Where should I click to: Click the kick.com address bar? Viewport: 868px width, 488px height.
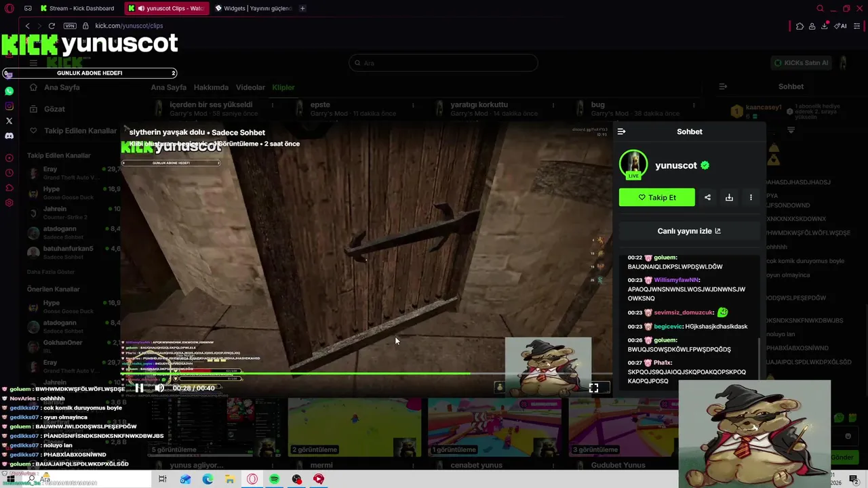[129, 26]
